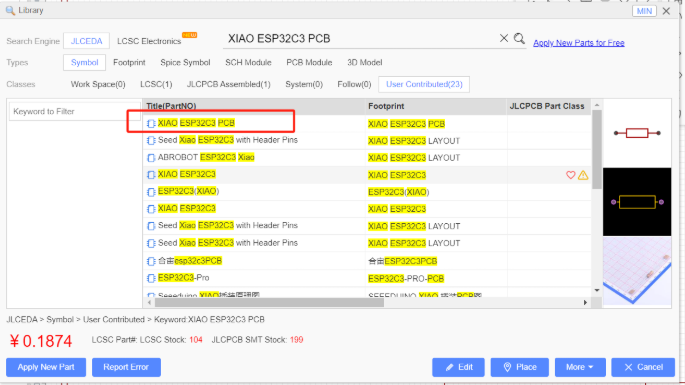Click the Library magnifier icon in title bar
Image resolution: width=685 pixels, height=385 pixels.
point(10,10)
